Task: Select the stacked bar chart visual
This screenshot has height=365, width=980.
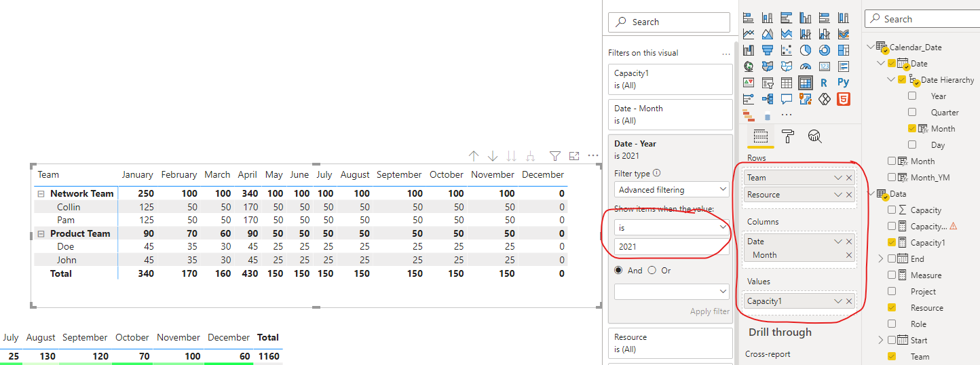Action: pyautogui.click(x=749, y=18)
